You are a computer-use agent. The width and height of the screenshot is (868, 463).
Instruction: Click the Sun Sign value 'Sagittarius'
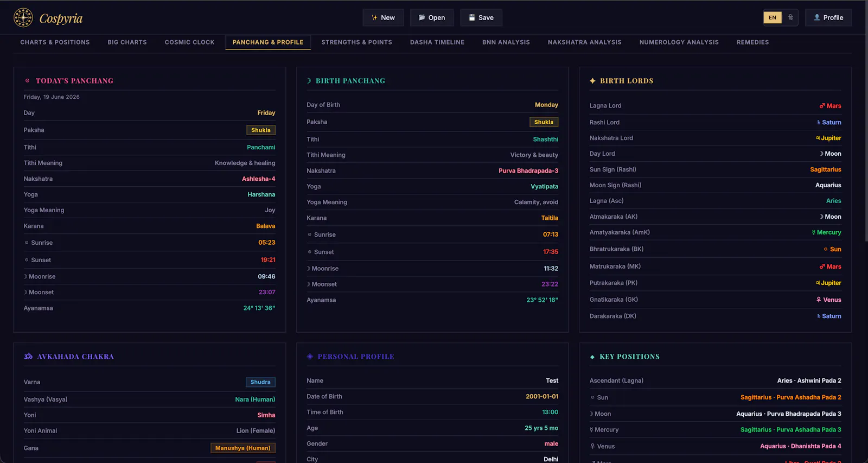(x=826, y=170)
